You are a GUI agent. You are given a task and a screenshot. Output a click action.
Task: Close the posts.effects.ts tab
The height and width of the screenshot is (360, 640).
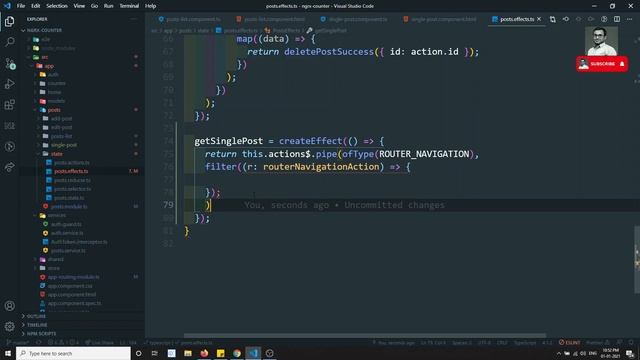click(x=539, y=19)
